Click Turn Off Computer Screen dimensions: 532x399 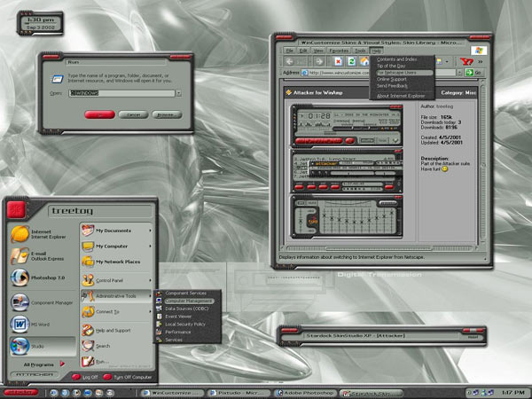pos(128,377)
